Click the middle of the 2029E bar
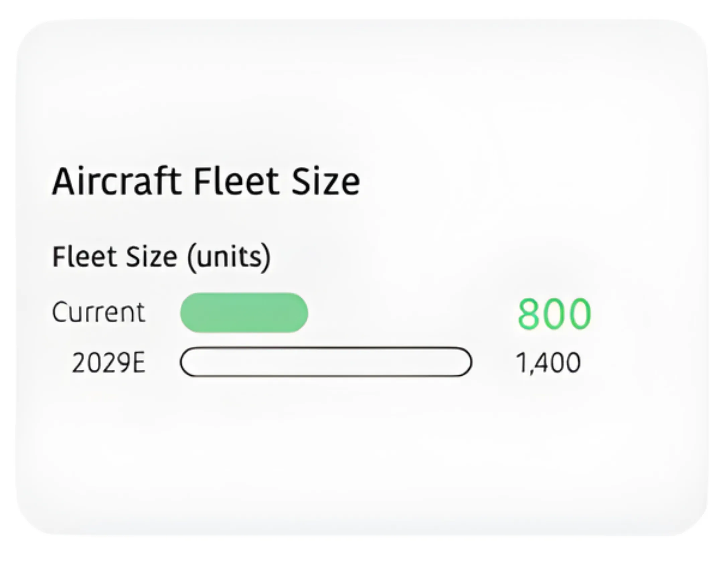Image resolution: width=728 pixels, height=567 pixels. 326,362
